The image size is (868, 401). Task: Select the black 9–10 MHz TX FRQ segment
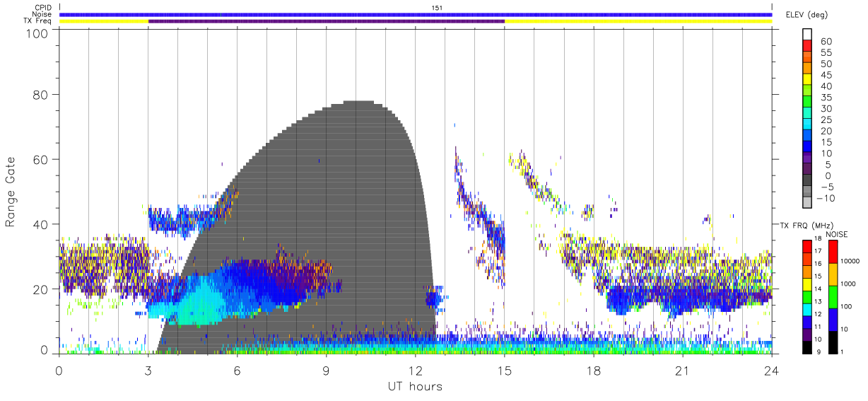pos(807,347)
